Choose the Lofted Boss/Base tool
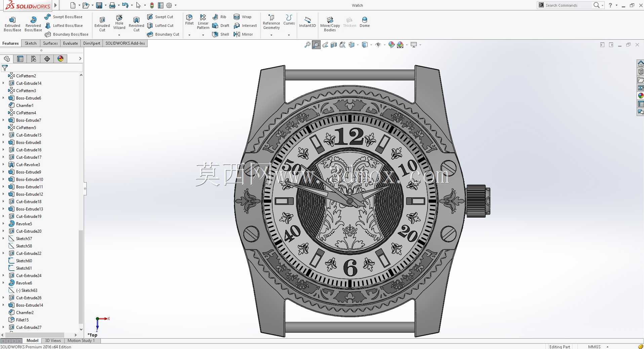This screenshot has width=644, height=349. point(64,26)
